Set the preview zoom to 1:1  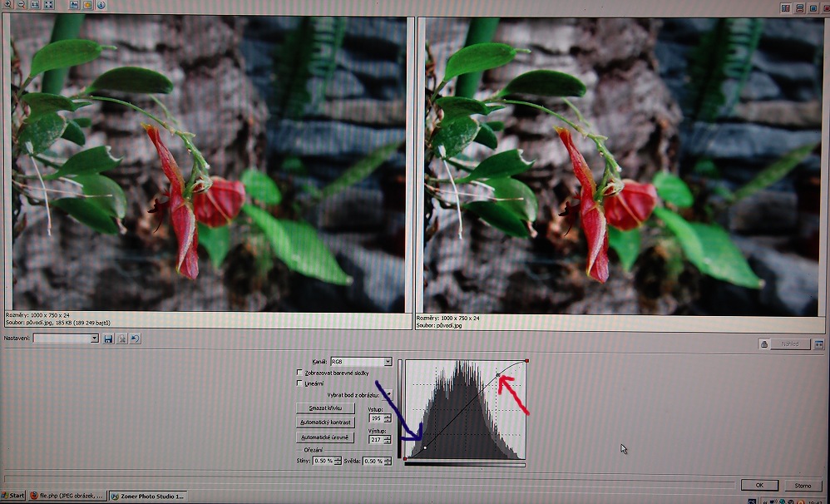(x=34, y=5)
